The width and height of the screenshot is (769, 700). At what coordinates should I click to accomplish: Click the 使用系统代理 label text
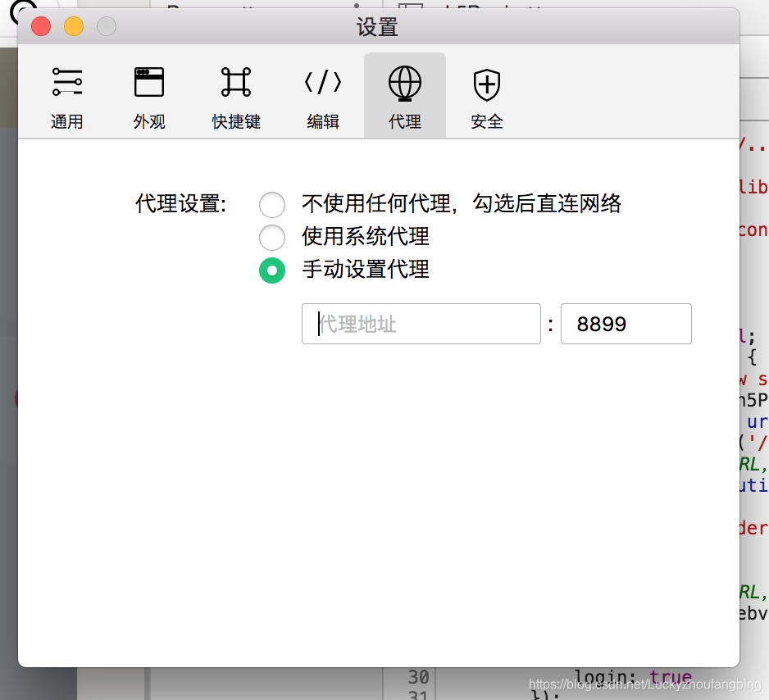coord(366,236)
